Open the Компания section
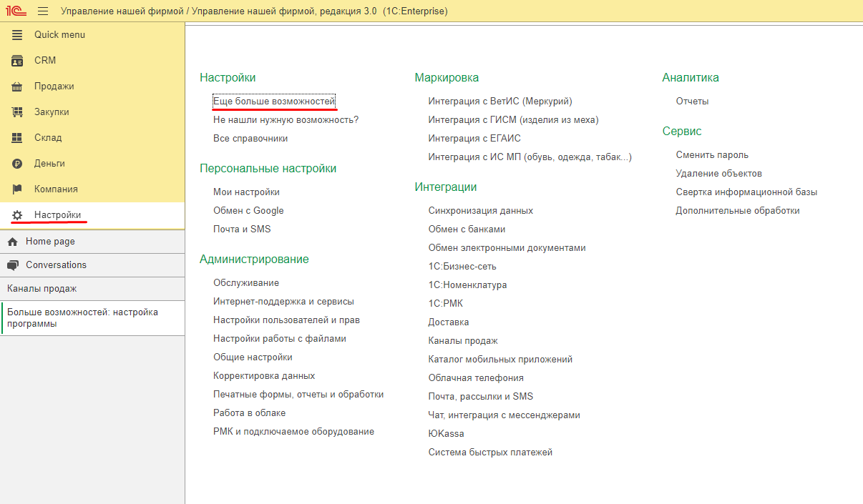 [92, 189]
